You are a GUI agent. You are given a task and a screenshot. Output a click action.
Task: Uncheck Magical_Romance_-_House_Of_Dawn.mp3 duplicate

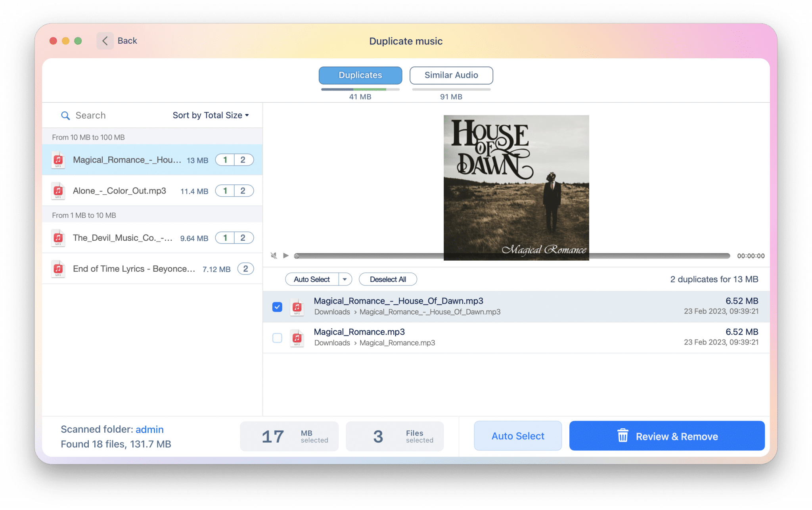277,307
